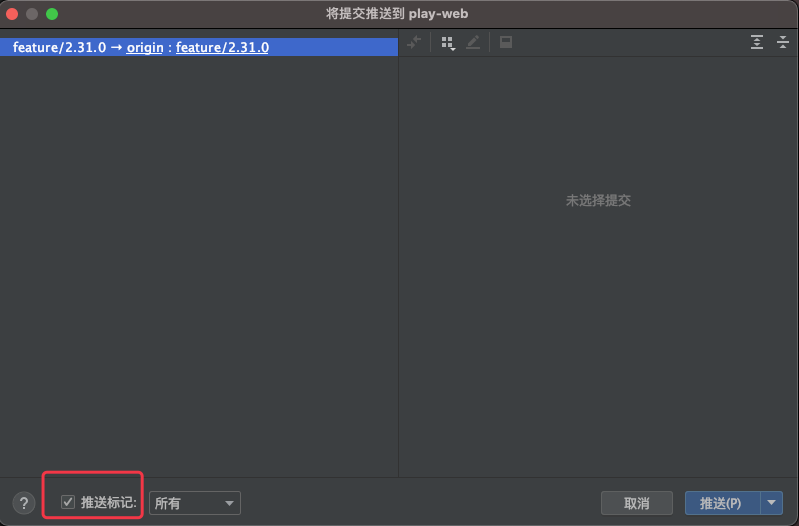Viewport: 799px width, 526px height.
Task: Click the Edit Source pencil icon
Action: [473, 42]
